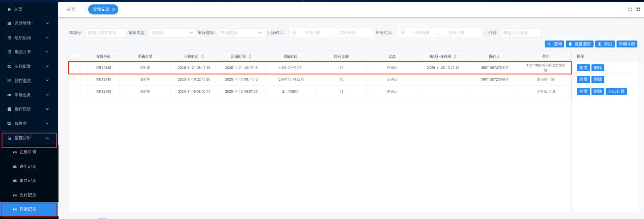Close the 异常记录 tab with its x

click(114, 9)
